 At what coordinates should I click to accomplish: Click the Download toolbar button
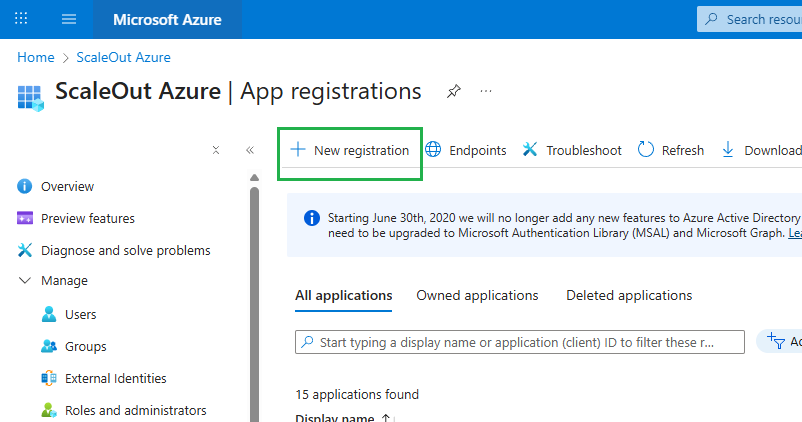tap(761, 150)
